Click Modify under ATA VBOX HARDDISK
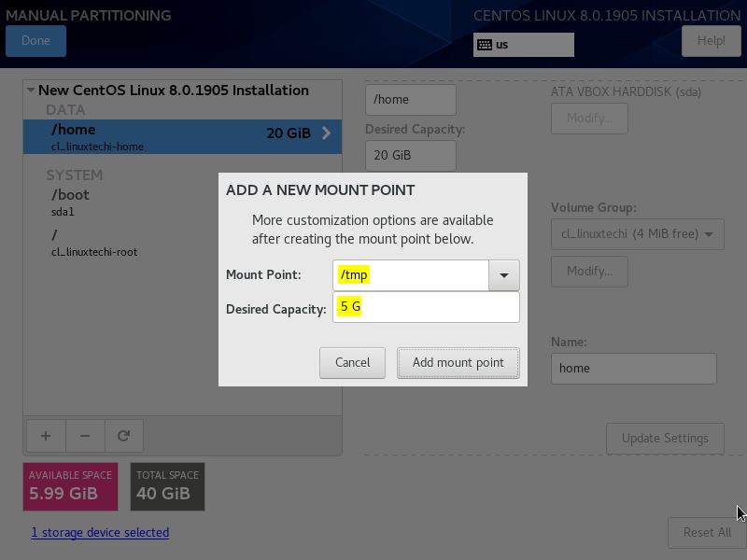747x560 pixels. pos(589,119)
